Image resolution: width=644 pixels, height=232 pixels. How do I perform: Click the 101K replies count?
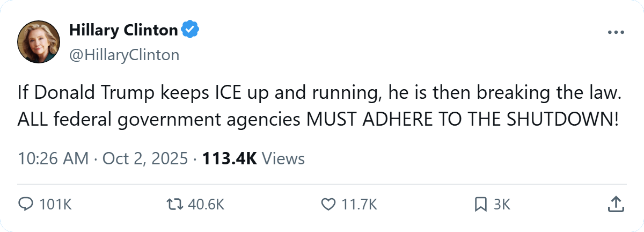click(x=56, y=204)
